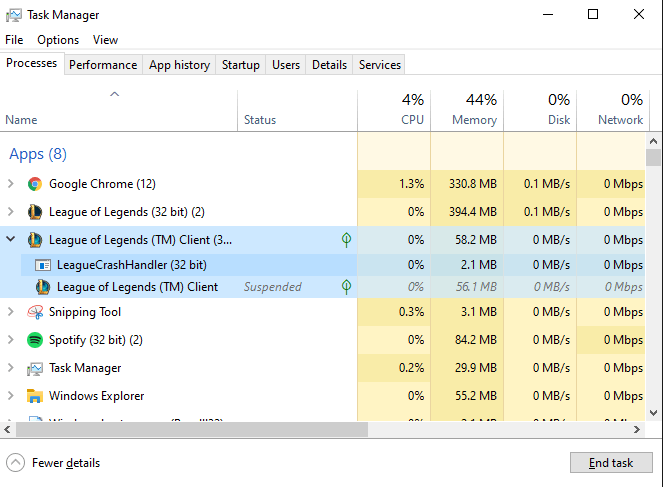
Task: Collapse League of Legends (TM) Client group
Action: (11, 239)
